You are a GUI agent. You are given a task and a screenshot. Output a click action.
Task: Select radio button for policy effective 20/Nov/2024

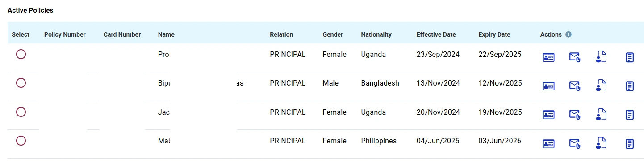pos(21,112)
